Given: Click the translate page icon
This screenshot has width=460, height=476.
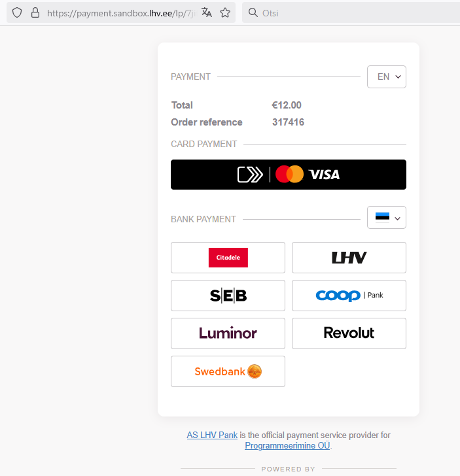Looking at the screenshot, I should [x=207, y=12].
